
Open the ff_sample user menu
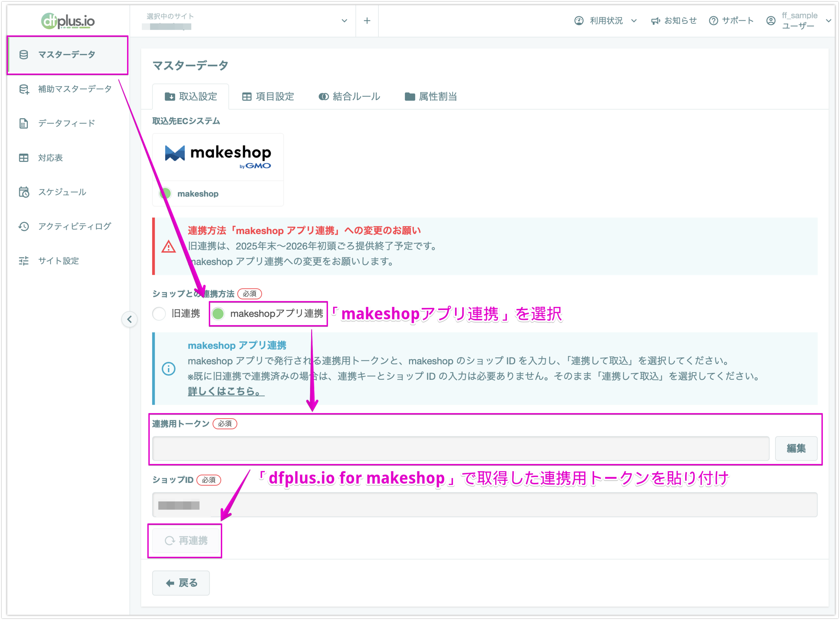pyautogui.click(x=799, y=21)
